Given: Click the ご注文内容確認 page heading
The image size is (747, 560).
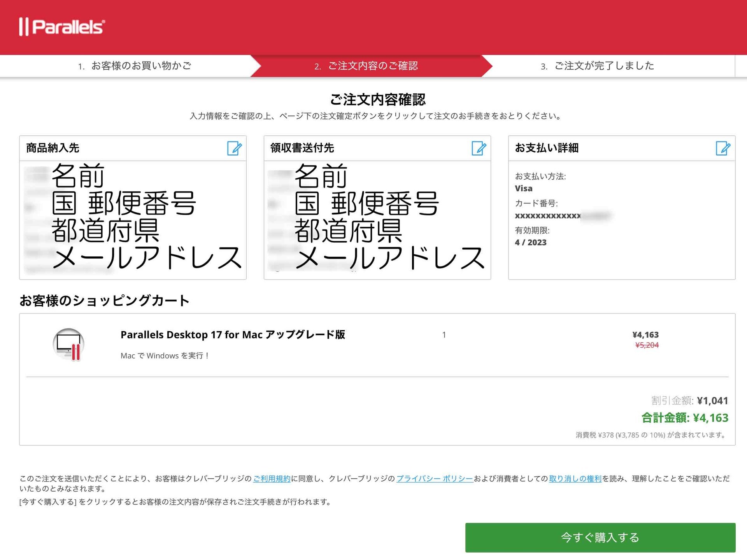Looking at the screenshot, I should 377,100.
